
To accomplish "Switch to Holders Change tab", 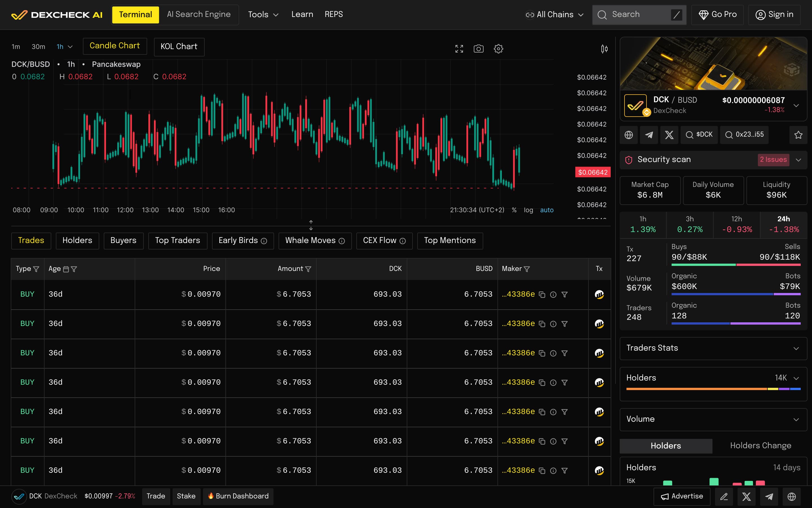I will pyautogui.click(x=760, y=446).
